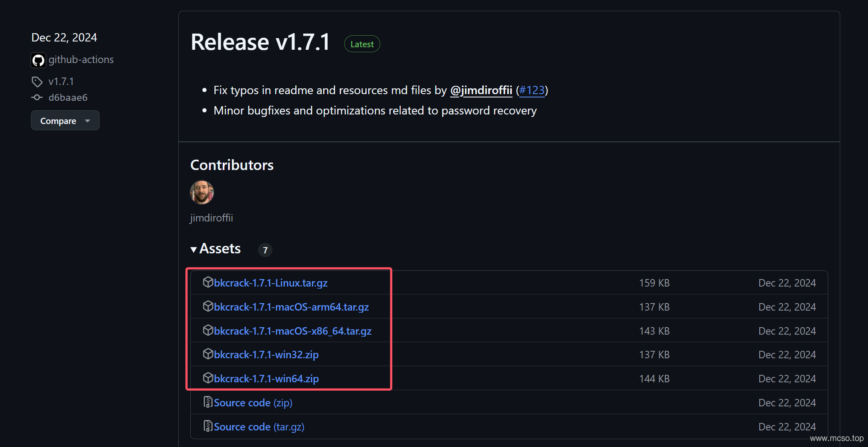Click the Assets count badge 7
Image resolution: width=868 pixels, height=447 pixels.
[265, 250]
